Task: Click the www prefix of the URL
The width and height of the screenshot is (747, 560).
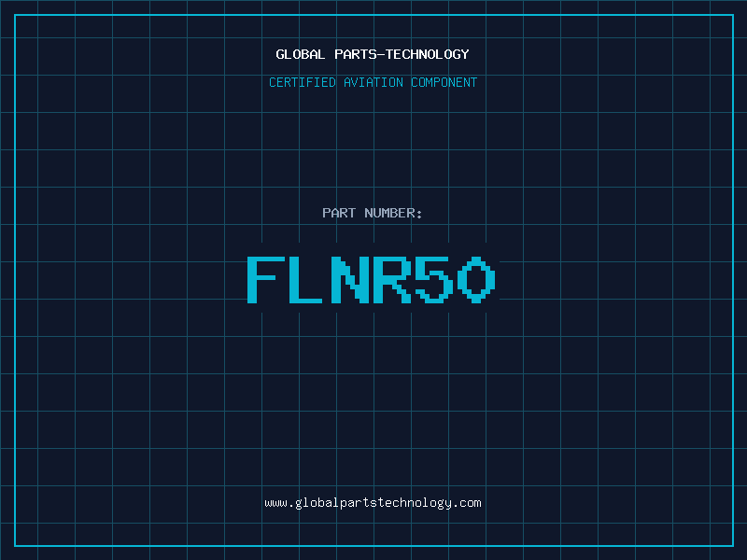Action: tap(275, 504)
